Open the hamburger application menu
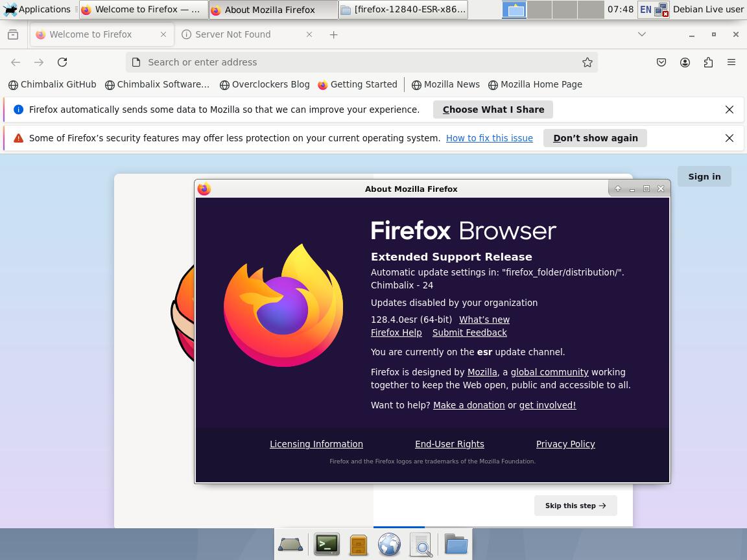 pyautogui.click(x=731, y=62)
